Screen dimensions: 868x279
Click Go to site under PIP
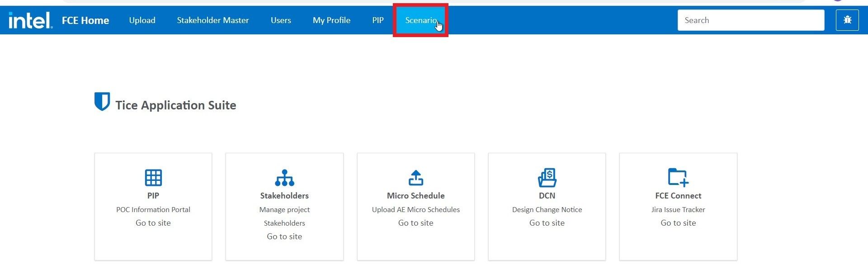(153, 223)
